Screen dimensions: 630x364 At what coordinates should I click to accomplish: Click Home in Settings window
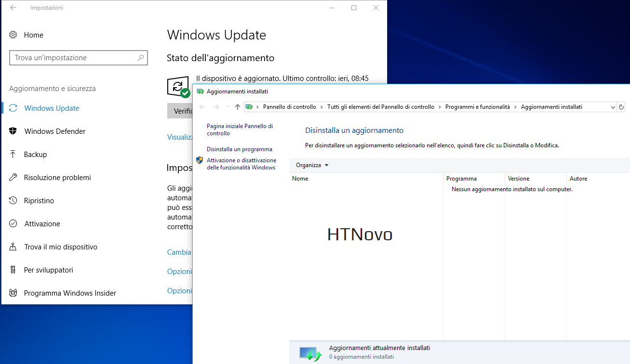[x=34, y=35]
